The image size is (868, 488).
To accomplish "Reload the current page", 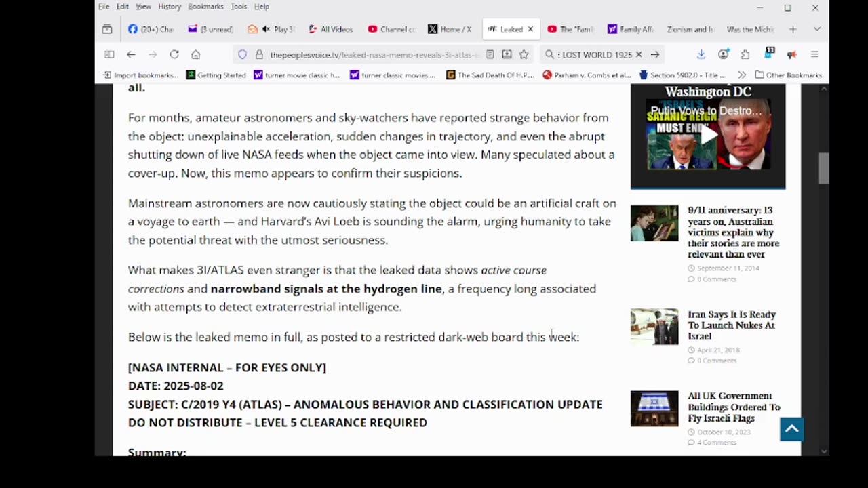I will 174,54.
